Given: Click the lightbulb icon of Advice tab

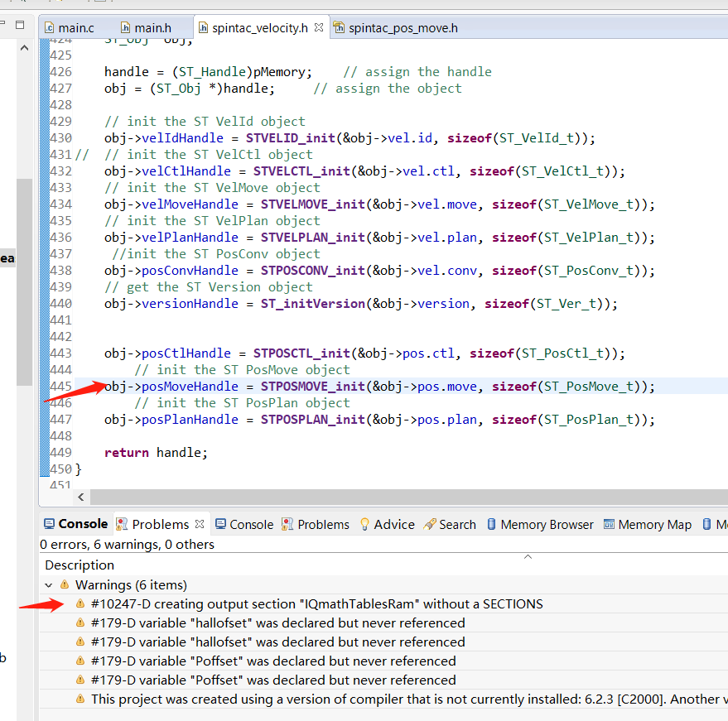Looking at the screenshot, I should [364, 524].
